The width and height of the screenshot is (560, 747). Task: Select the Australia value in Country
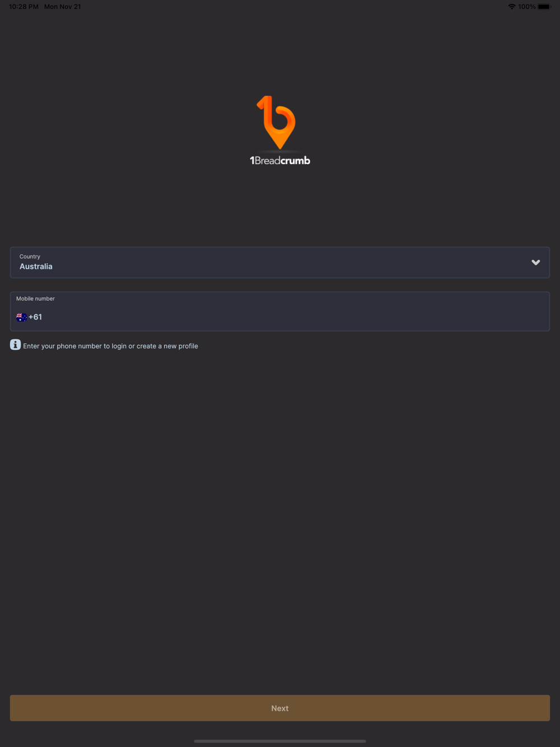pyautogui.click(x=36, y=267)
